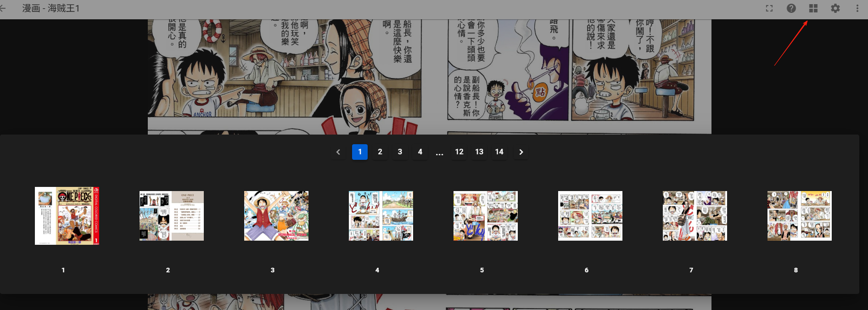Open page thumbnail number 5
Viewport: 868px width, 310px height.
[x=486, y=216]
